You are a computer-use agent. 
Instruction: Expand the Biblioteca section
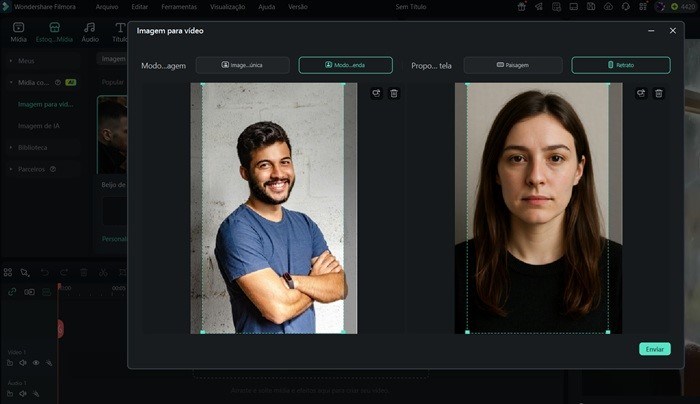pyautogui.click(x=12, y=147)
